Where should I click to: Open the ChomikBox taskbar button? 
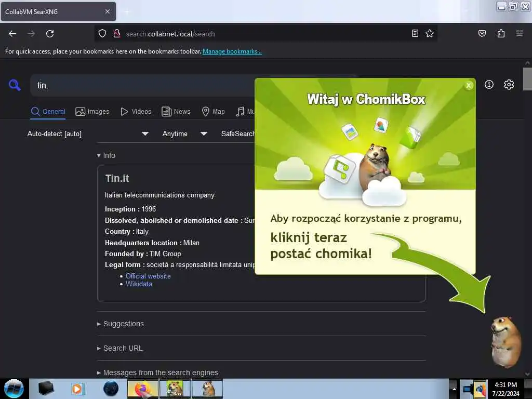point(175,389)
